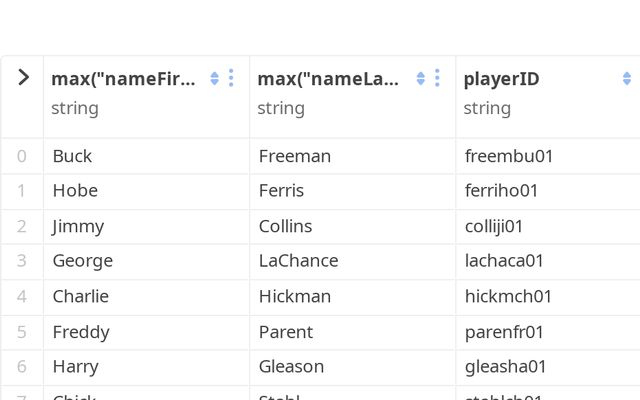Select the Hobe first name cell
The height and width of the screenshot is (400, 640).
click(75, 191)
